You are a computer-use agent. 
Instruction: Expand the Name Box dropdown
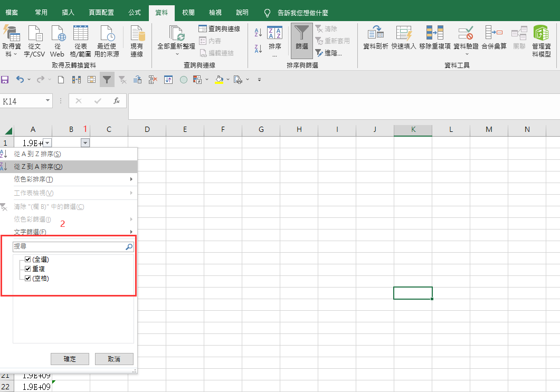[x=48, y=101]
